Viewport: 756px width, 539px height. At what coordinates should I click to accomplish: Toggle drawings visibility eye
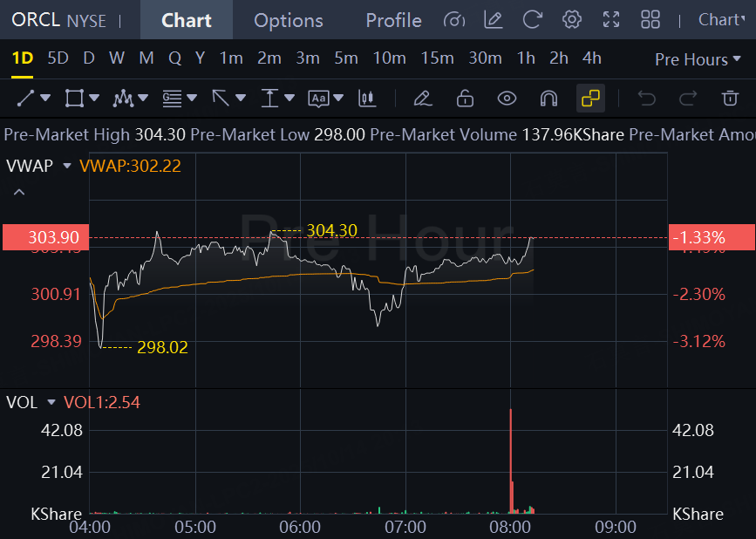point(507,99)
